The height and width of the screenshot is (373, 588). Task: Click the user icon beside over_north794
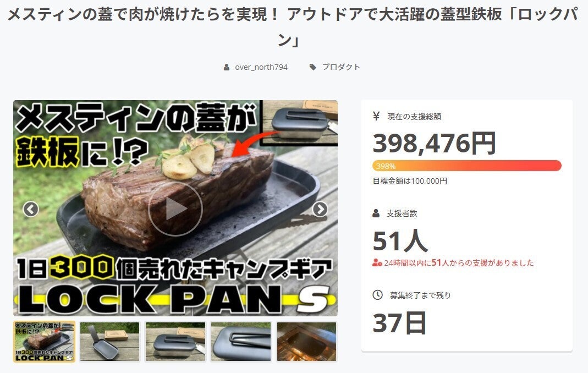click(227, 67)
